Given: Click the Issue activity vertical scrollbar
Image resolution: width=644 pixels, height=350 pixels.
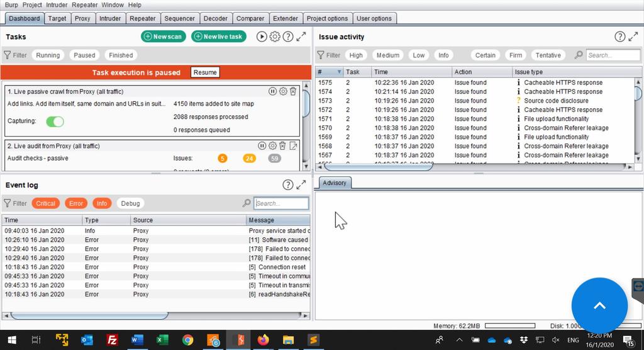Looking at the screenshot, I should coord(638,93).
